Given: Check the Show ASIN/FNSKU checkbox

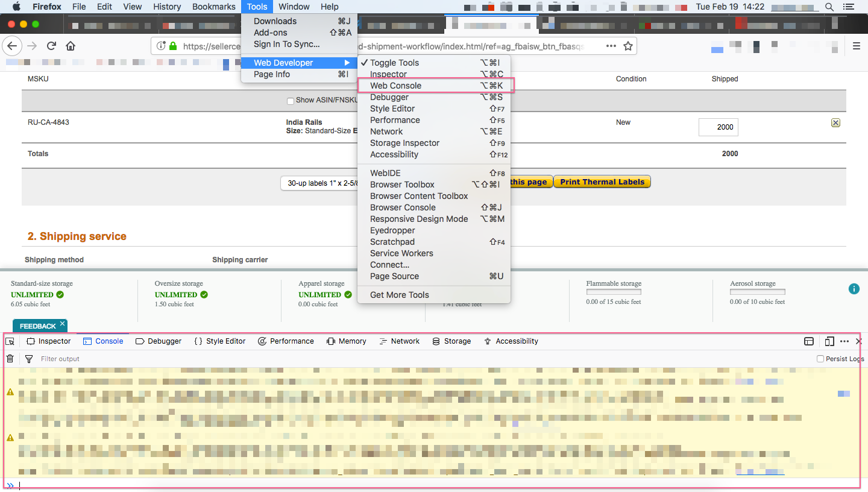Looking at the screenshot, I should point(291,101).
